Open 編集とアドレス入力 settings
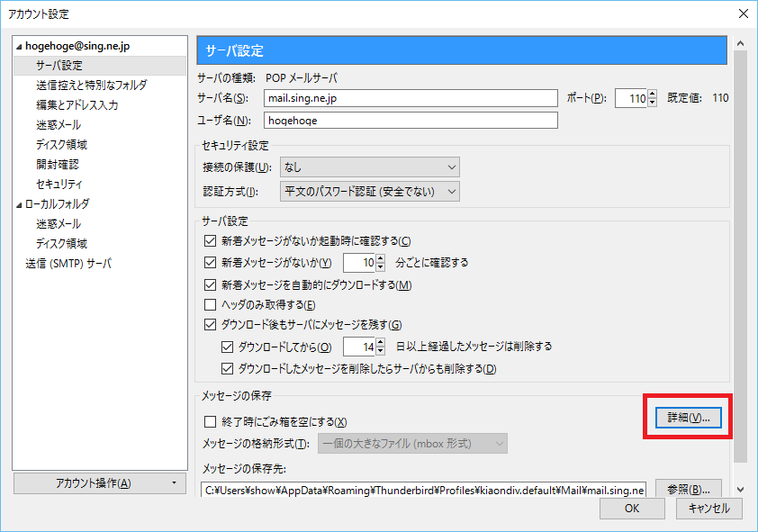This screenshot has width=758, height=532. [77, 105]
